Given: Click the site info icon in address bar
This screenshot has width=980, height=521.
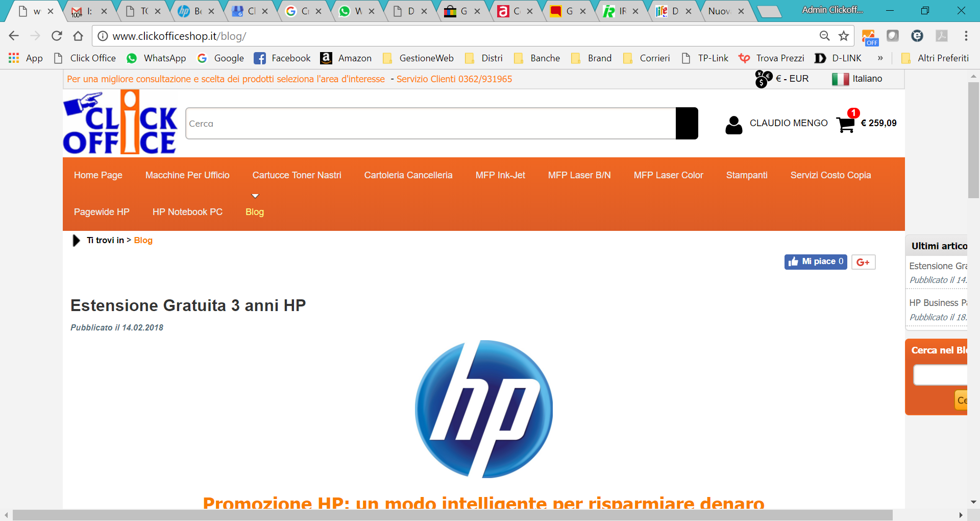Looking at the screenshot, I should pyautogui.click(x=103, y=36).
